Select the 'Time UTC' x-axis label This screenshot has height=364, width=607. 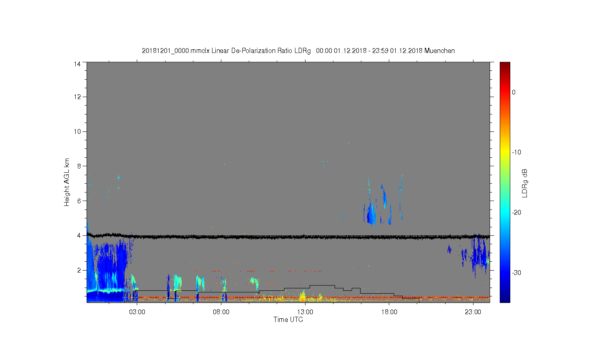tap(288, 320)
